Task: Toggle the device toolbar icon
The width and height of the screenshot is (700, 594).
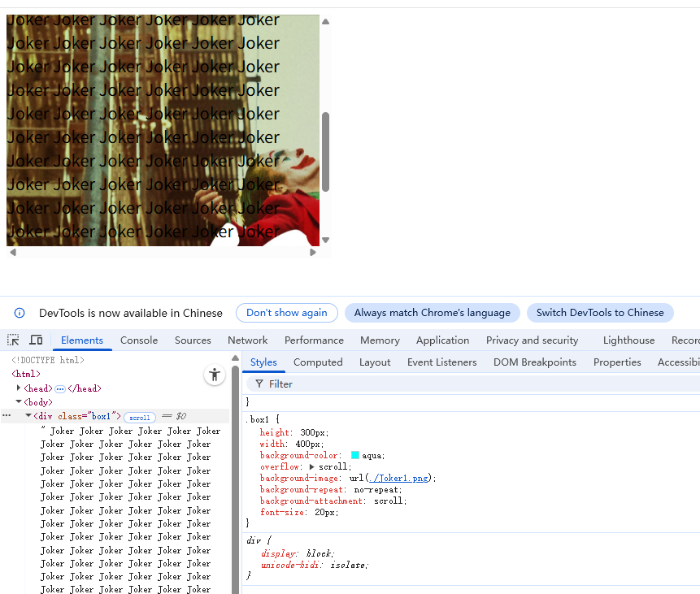Action: tap(36, 340)
